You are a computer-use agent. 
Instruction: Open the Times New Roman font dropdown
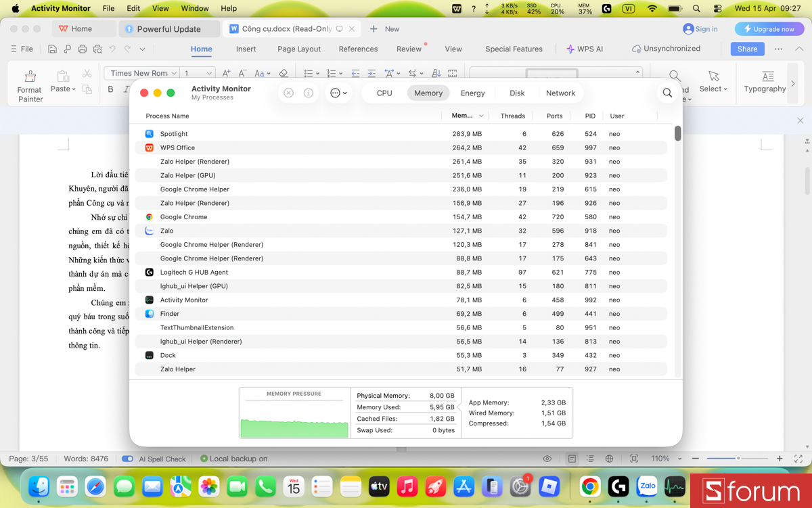point(142,72)
